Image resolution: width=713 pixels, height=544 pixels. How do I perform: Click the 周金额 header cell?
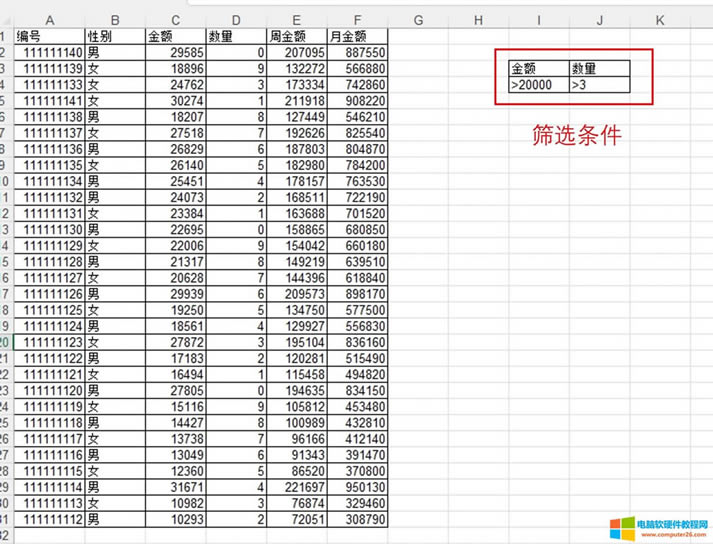coord(297,36)
